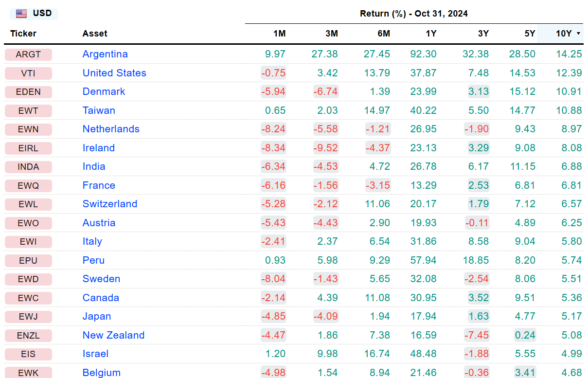Select Ireland's 3M return value -9.52
The width and height of the screenshot is (588, 378).
(325, 148)
